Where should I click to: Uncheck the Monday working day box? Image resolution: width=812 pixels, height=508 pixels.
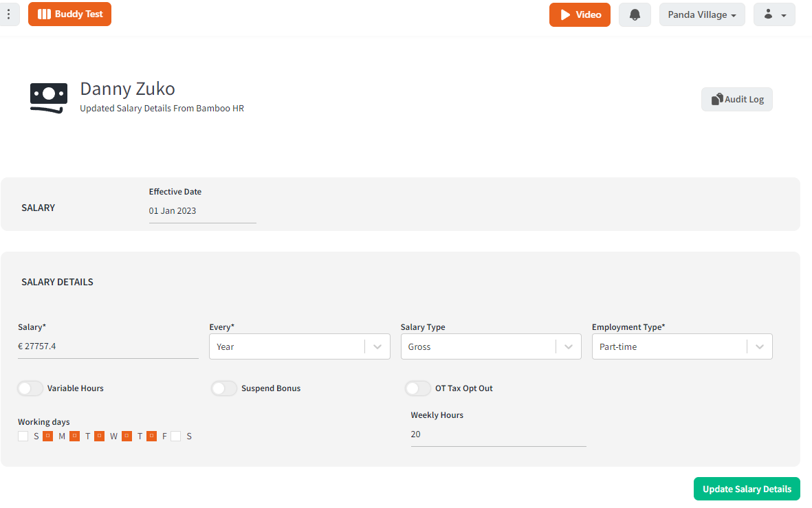[47, 436]
